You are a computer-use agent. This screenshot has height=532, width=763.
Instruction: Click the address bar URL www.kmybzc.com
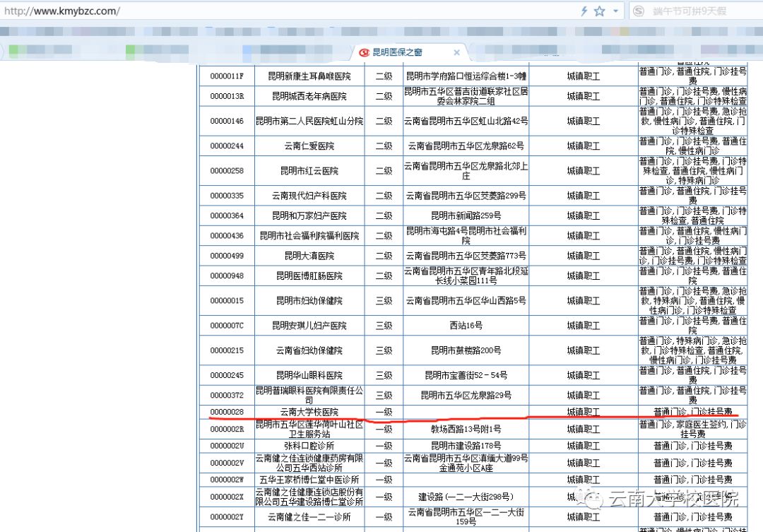point(61,11)
